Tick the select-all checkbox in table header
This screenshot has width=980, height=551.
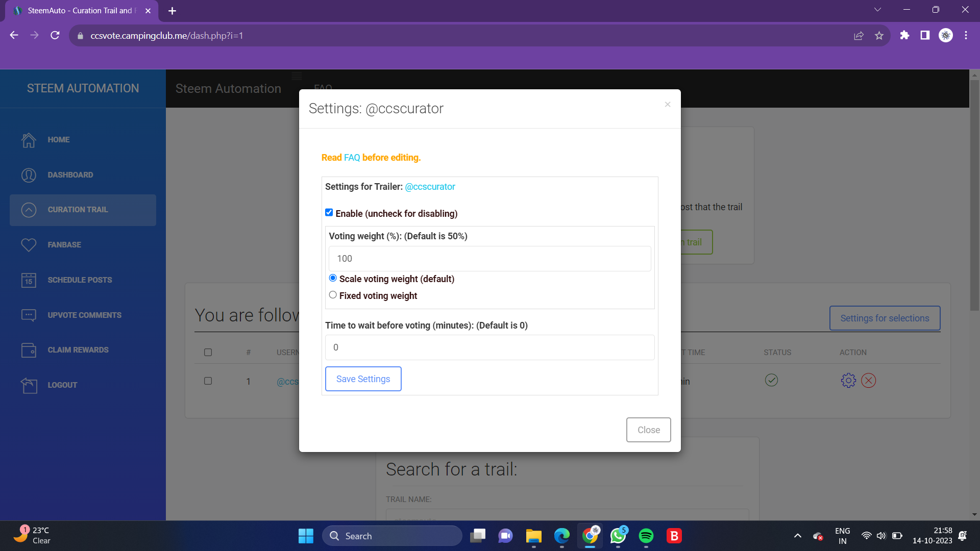208,353
